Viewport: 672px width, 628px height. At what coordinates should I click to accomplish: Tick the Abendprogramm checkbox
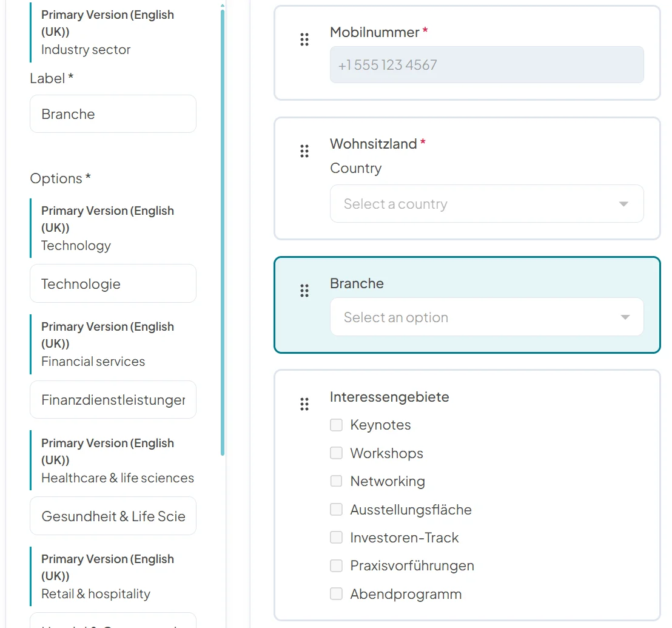pos(336,593)
